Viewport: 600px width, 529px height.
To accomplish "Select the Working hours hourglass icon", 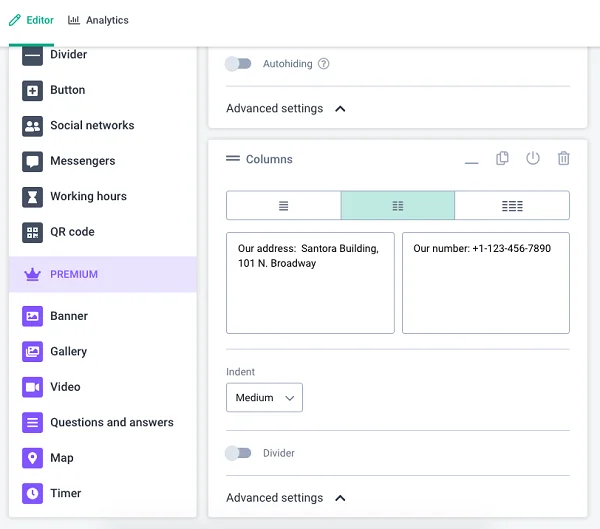I will 32,197.
